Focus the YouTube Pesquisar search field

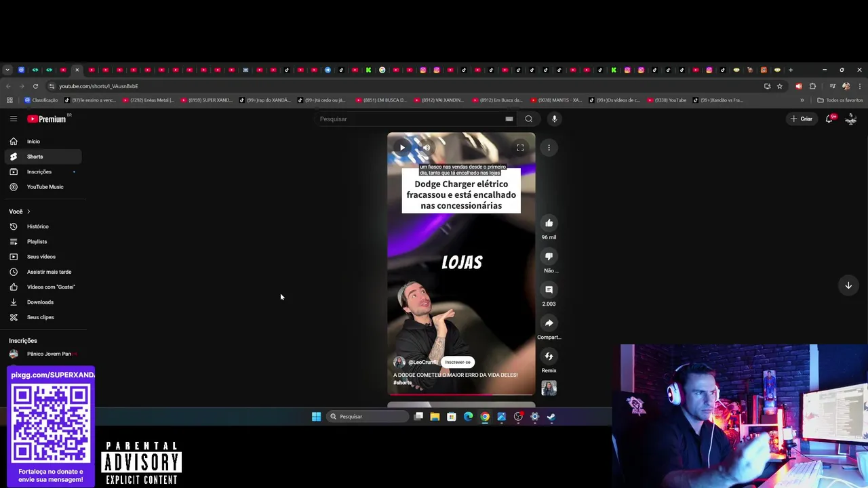pyautogui.click(x=410, y=119)
